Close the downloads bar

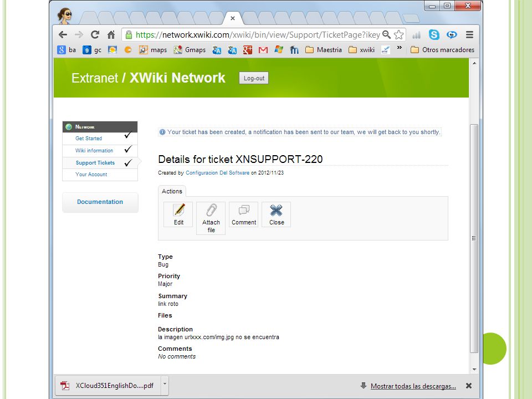tap(469, 386)
